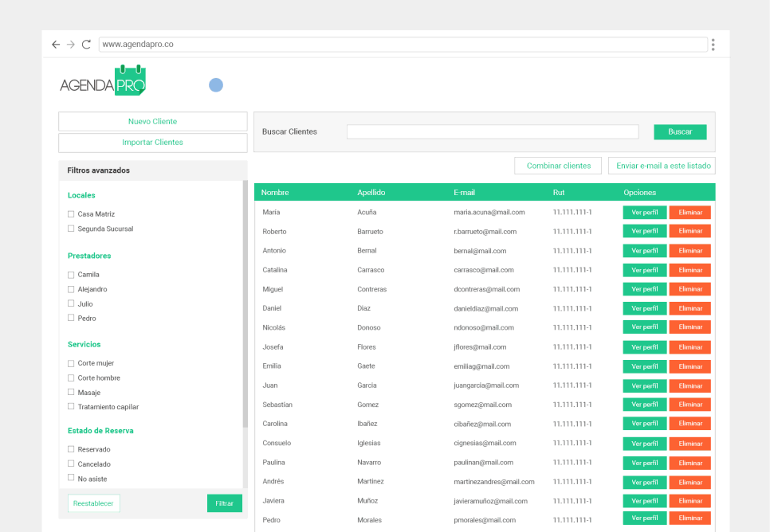Screen dimensions: 770x532
Task: Click the Buscar Clientes search field
Action: pos(493,131)
